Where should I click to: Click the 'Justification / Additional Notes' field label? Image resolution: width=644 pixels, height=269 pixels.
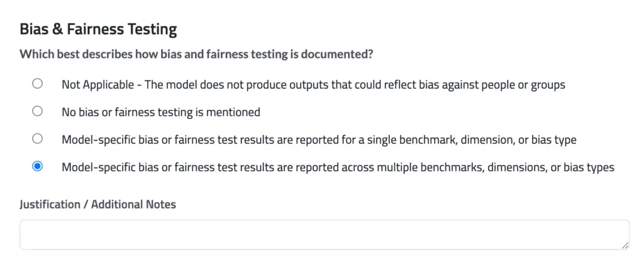[x=97, y=204]
